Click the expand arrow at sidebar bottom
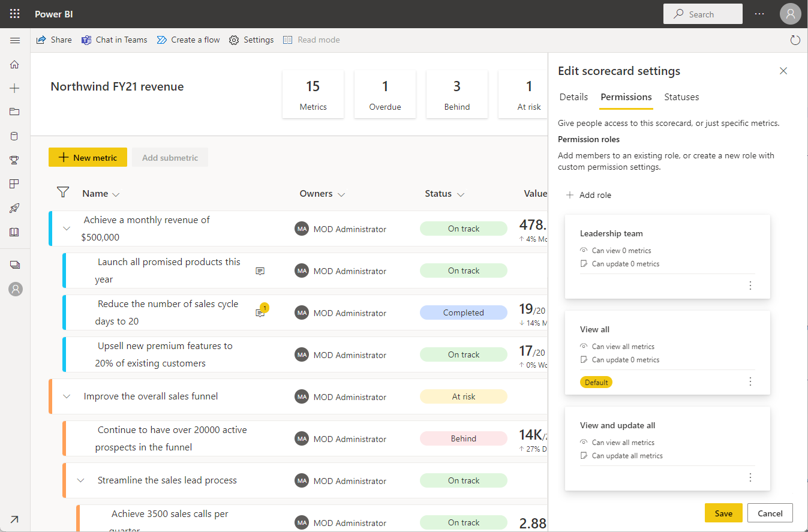The width and height of the screenshot is (808, 532). tap(15, 519)
